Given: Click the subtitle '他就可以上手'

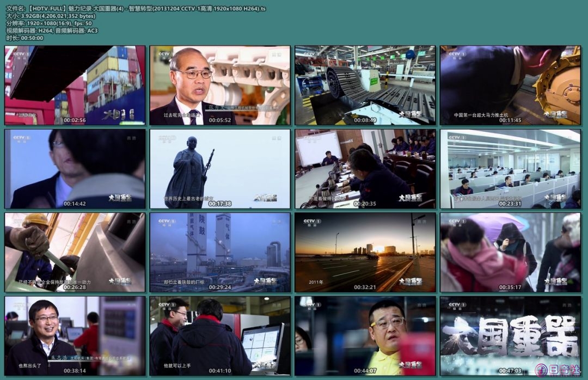Looking at the screenshot, I should 177,365.
